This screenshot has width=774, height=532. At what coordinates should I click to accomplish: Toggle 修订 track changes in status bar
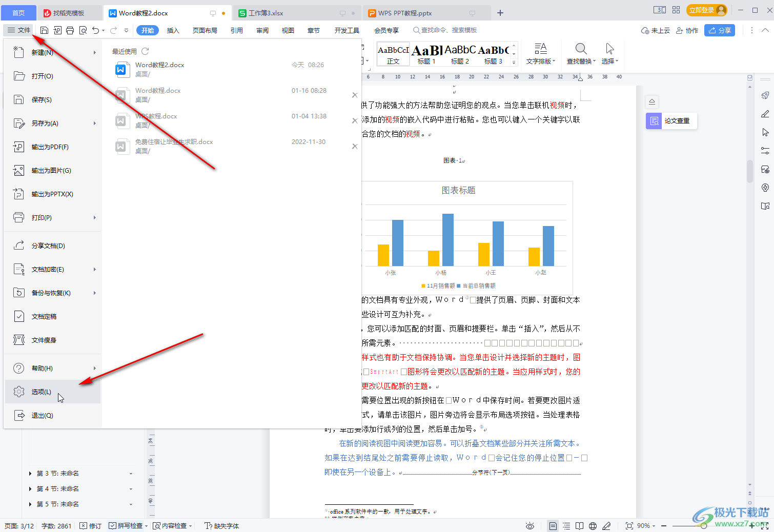pos(91,526)
